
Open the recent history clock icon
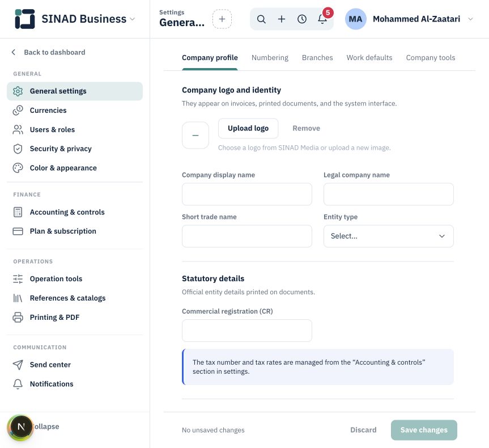(302, 19)
